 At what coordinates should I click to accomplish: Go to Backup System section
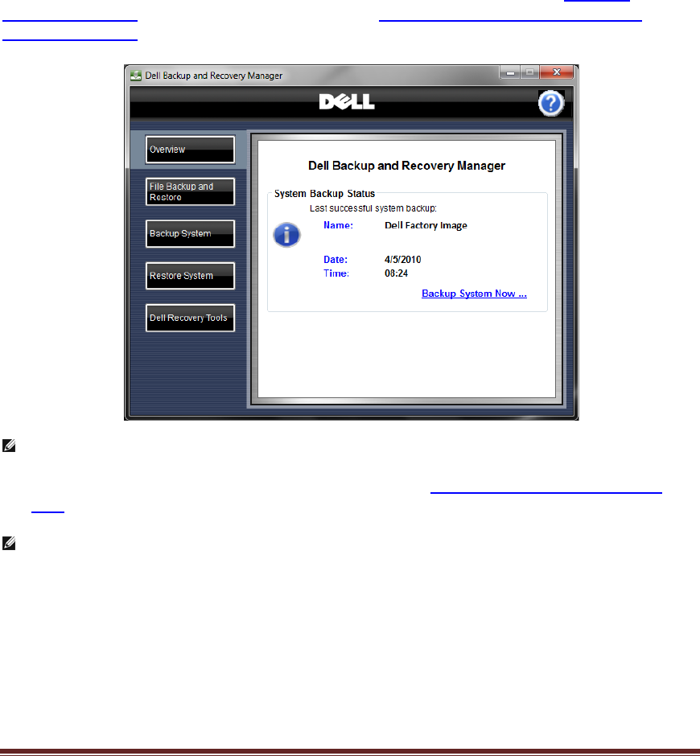pyautogui.click(x=190, y=234)
